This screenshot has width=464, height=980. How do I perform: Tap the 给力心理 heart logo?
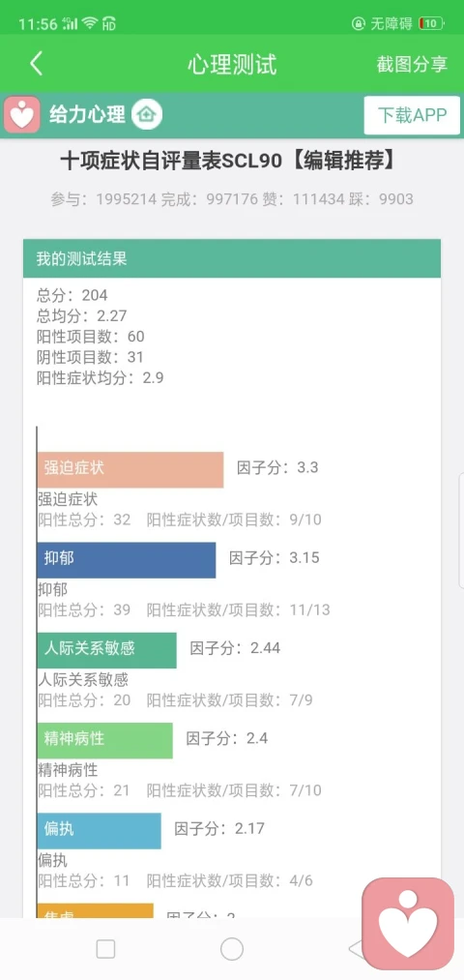coord(22,115)
